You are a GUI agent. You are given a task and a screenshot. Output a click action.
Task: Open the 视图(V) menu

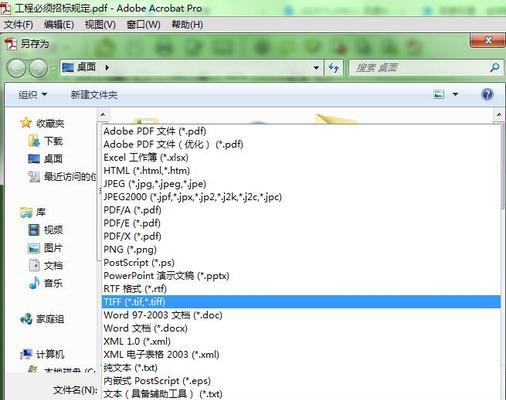pyautogui.click(x=100, y=25)
